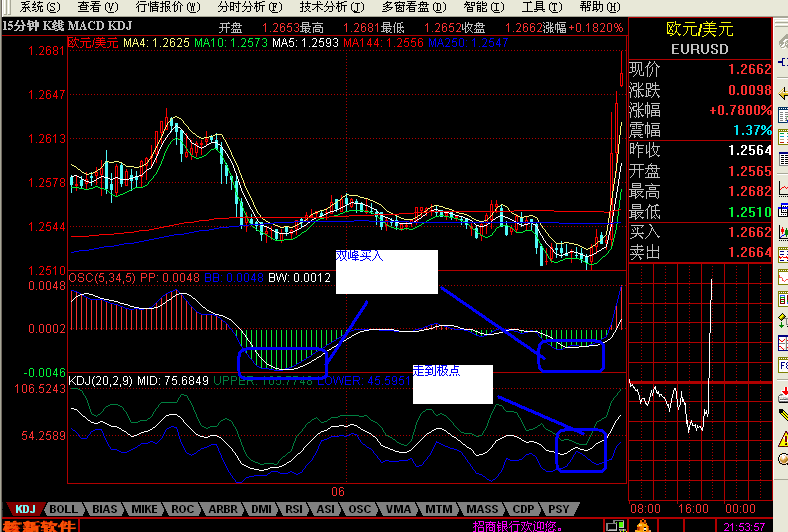Click the yellow warning triangle toolbar icon

783,440
